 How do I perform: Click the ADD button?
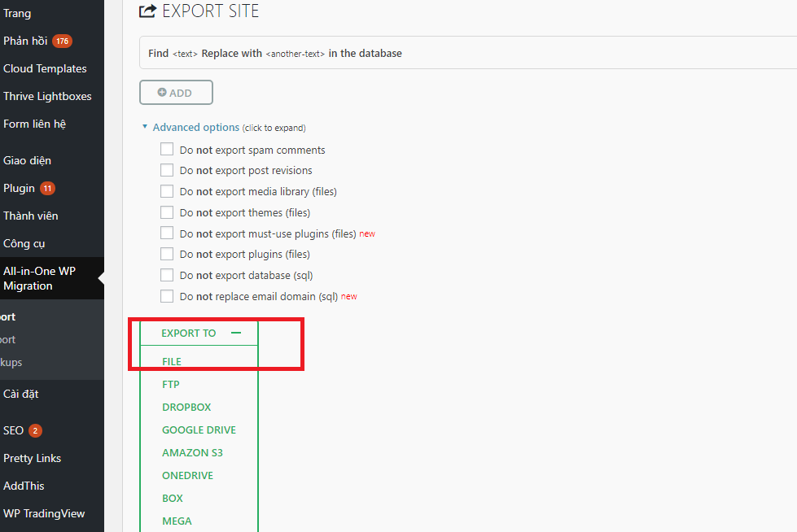tap(176, 92)
